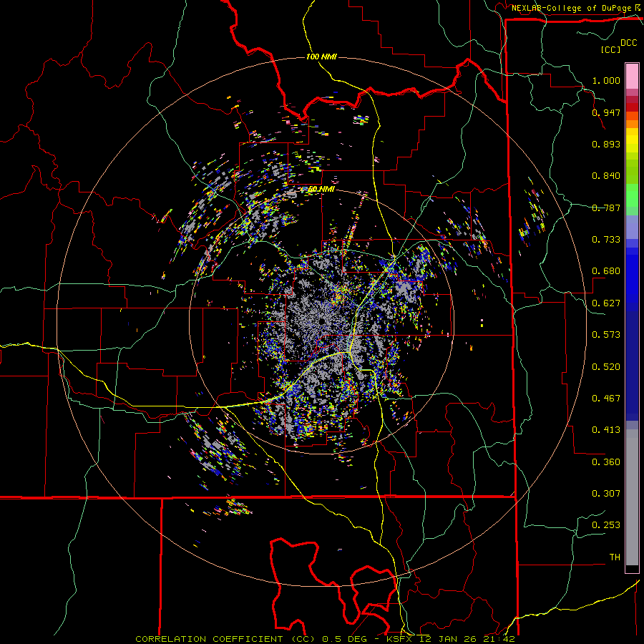Click the CORRELATION COEFFICIENT (CC) caption text
Screen dimensions: 644x644
point(225,639)
